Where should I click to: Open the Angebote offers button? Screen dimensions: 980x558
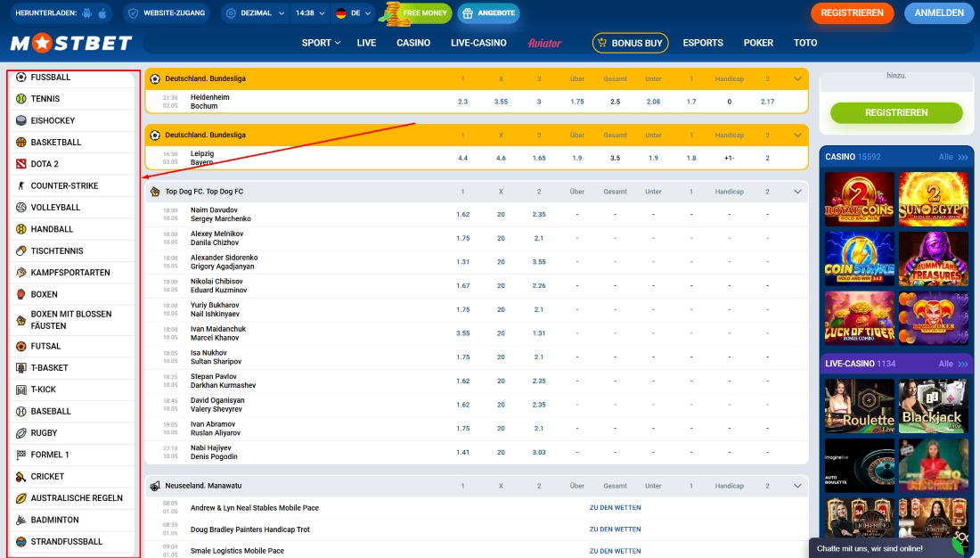(489, 13)
